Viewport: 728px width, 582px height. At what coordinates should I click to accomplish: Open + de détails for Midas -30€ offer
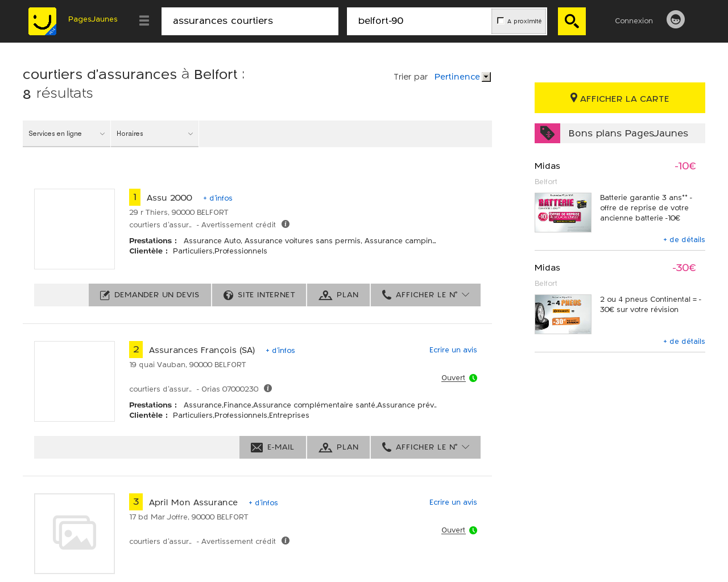tap(684, 342)
